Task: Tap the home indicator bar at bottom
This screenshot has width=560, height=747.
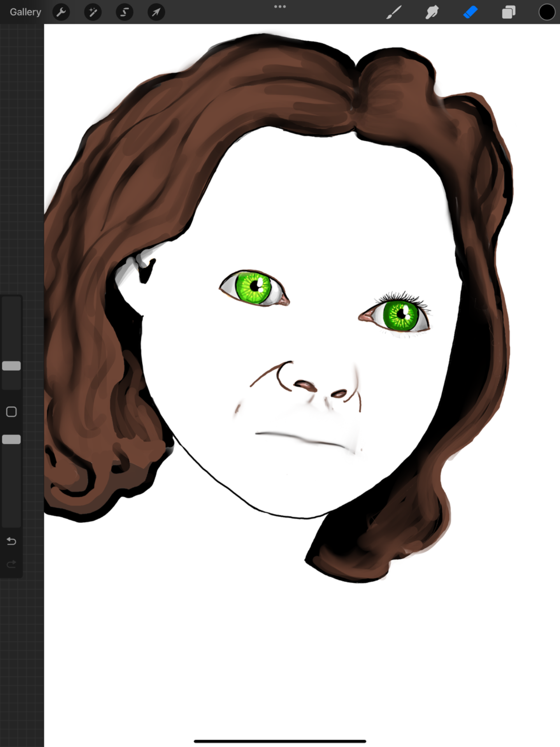Action: click(x=280, y=741)
